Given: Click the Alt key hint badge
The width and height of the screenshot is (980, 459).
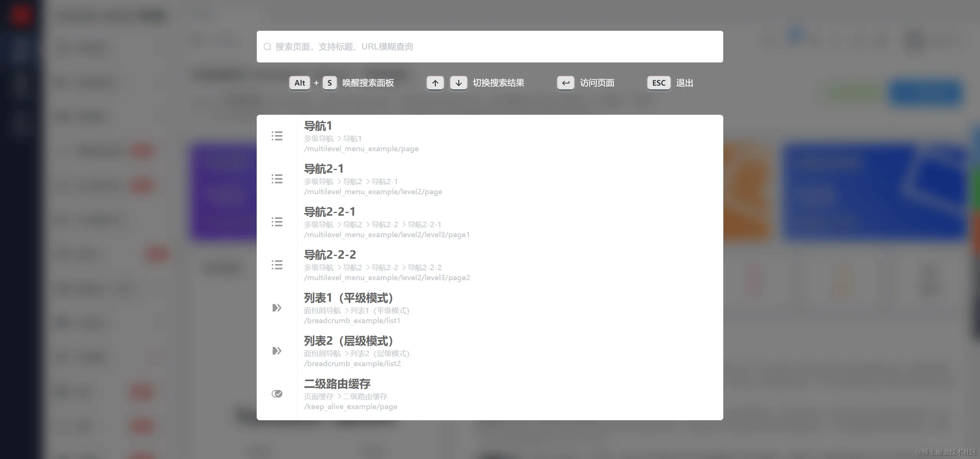Looking at the screenshot, I should click(x=299, y=83).
